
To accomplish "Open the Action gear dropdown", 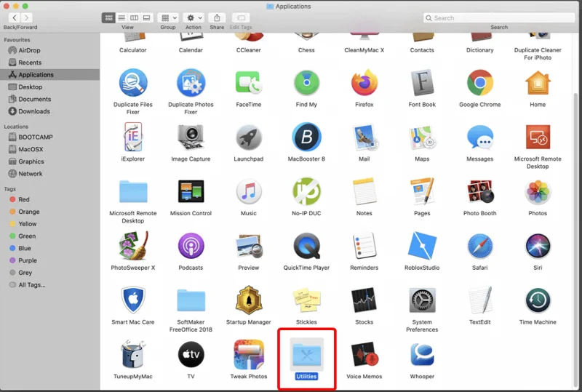I will [x=194, y=17].
